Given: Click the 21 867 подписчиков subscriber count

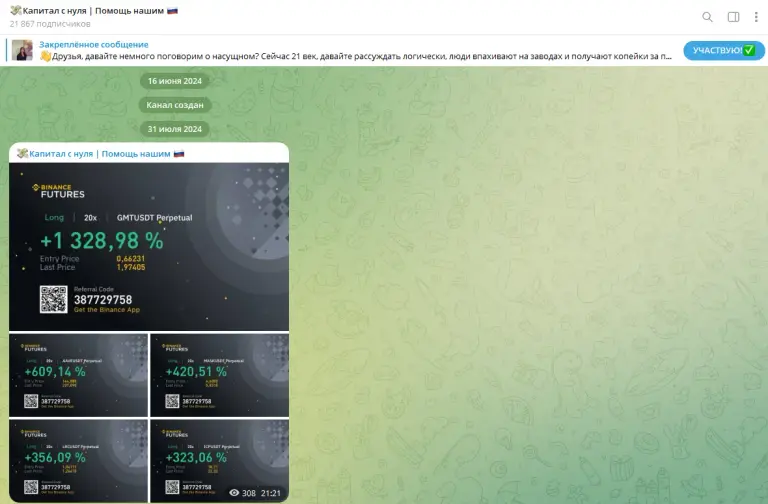Looking at the screenshot, I should pos(50,24).
